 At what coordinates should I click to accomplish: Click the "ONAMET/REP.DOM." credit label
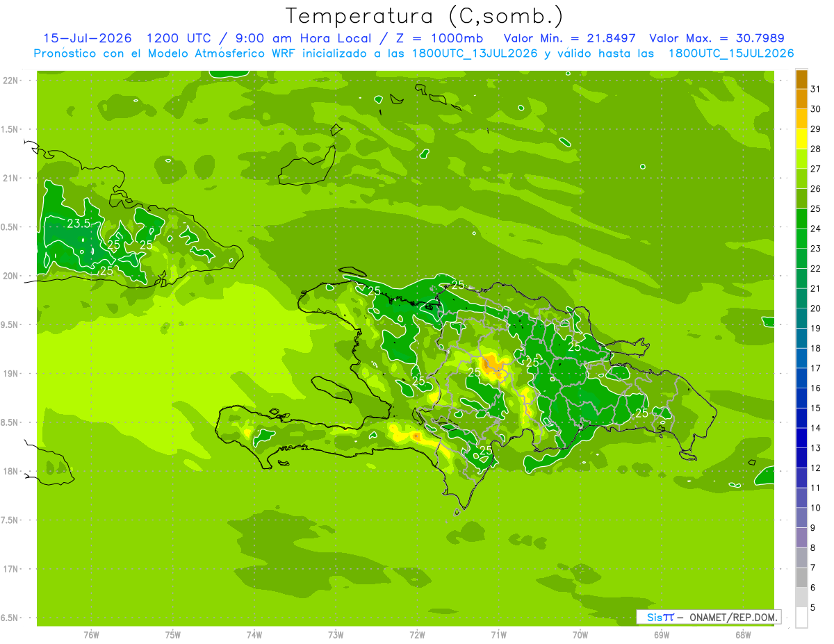pos(734,617)
